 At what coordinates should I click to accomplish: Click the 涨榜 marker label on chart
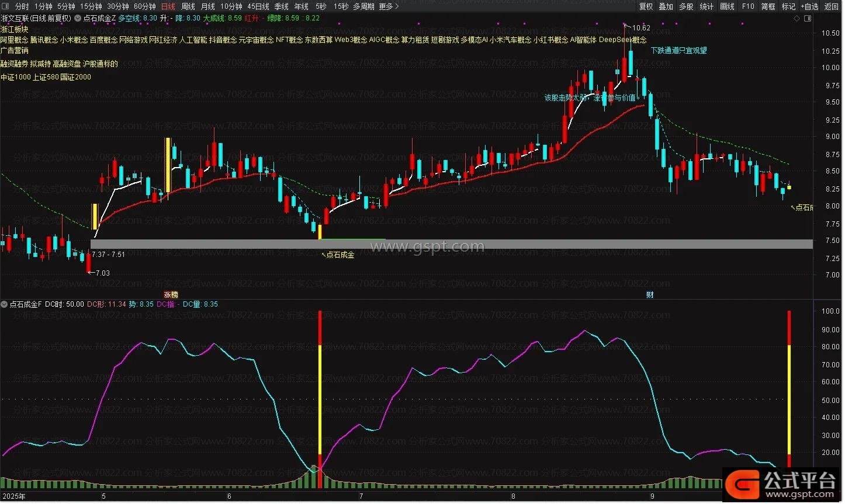point(171,295)
